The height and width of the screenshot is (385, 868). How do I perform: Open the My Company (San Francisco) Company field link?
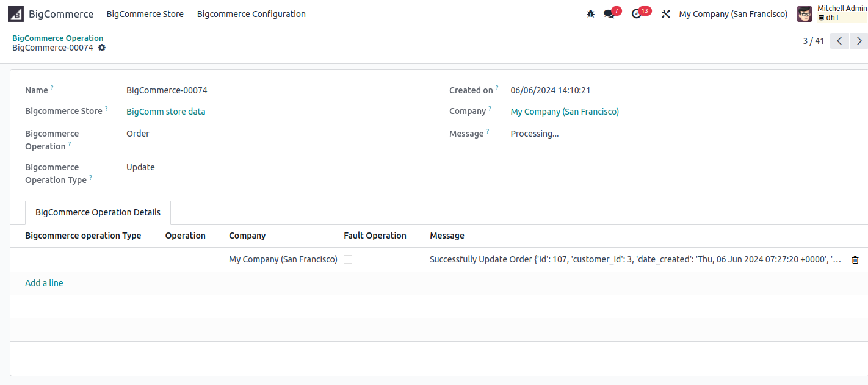pyautogui.click(x=565, y=112)
